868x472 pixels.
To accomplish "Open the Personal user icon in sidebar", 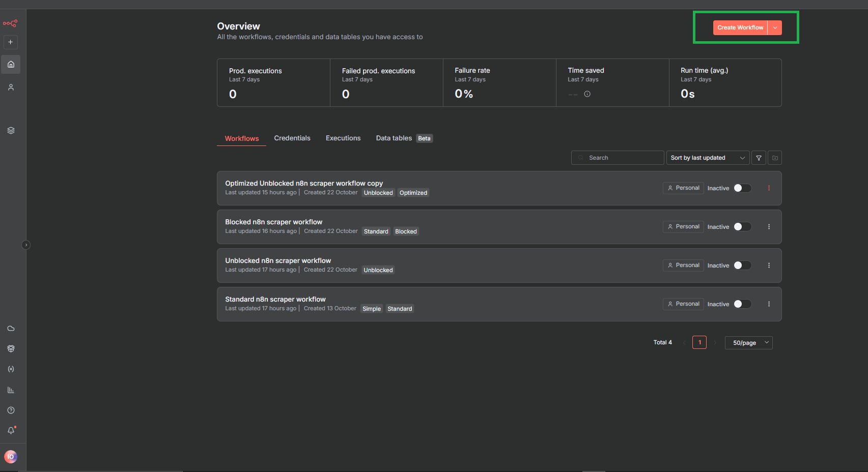I will [11, 87].
